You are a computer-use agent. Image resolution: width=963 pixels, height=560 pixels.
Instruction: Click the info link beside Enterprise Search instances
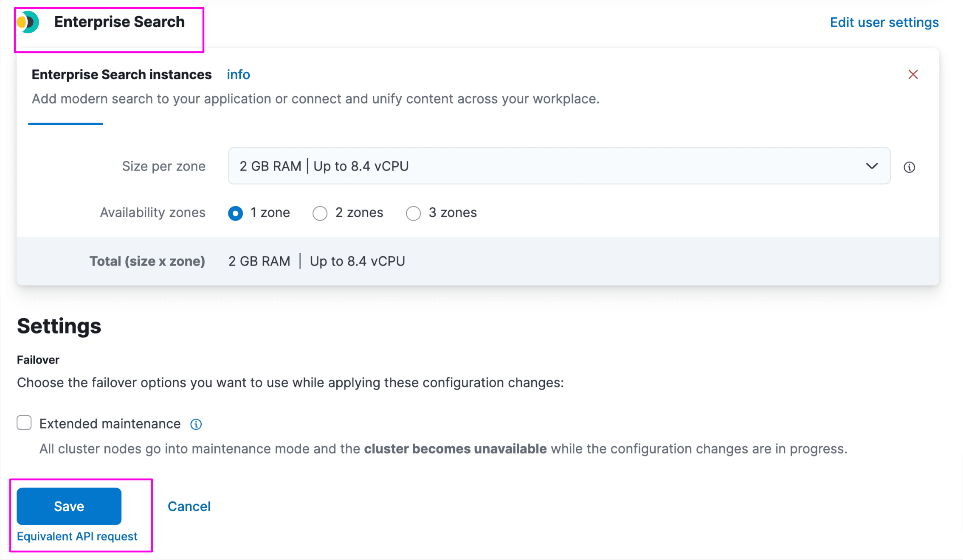pyautogui.click(x=238, y=75)
